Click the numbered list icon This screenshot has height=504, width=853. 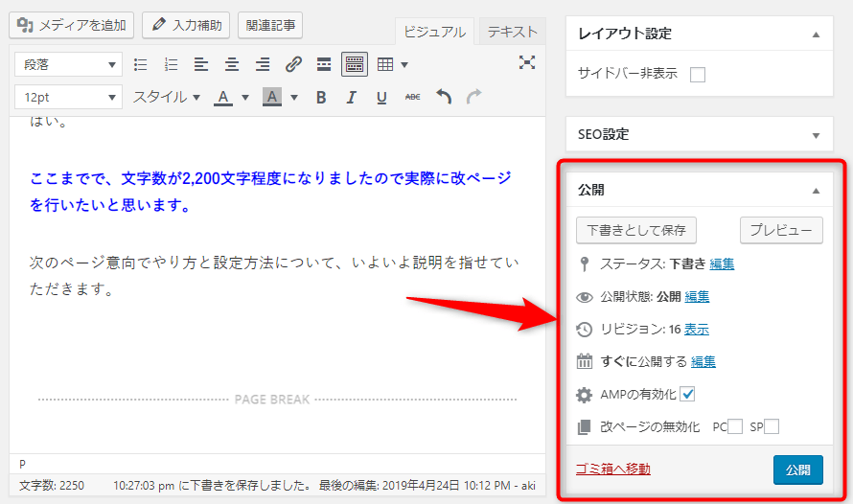172,65
